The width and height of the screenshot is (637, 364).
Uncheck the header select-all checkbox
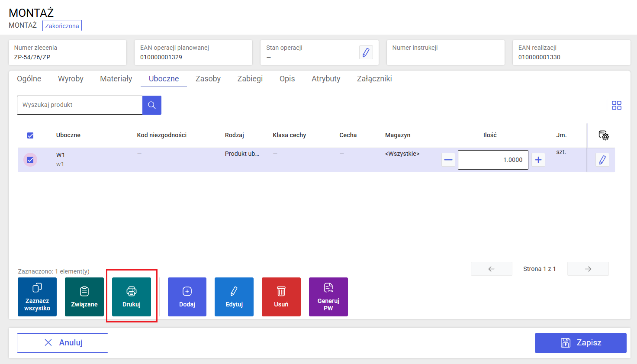coord(30,135)
